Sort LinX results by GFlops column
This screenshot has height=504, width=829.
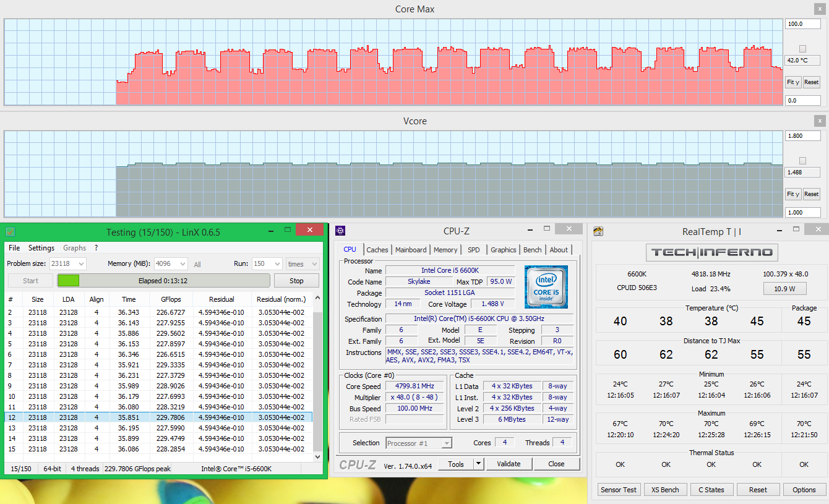[x=171, y=299]
